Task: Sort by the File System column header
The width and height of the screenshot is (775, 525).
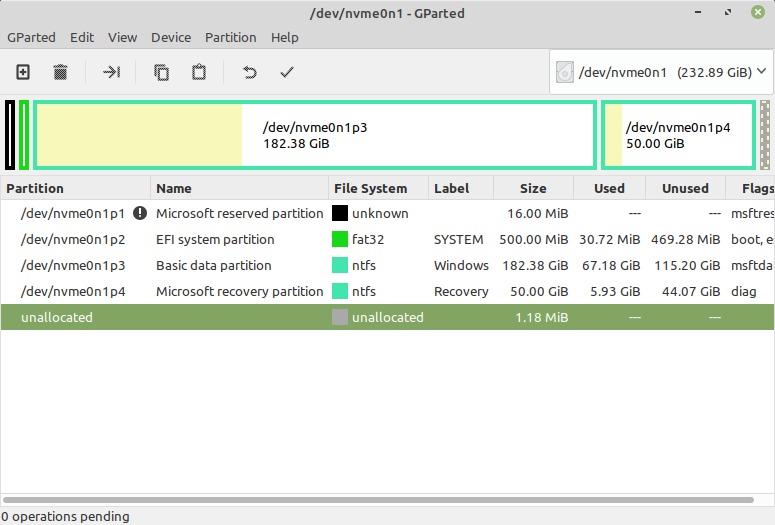Action: point(370,188)
